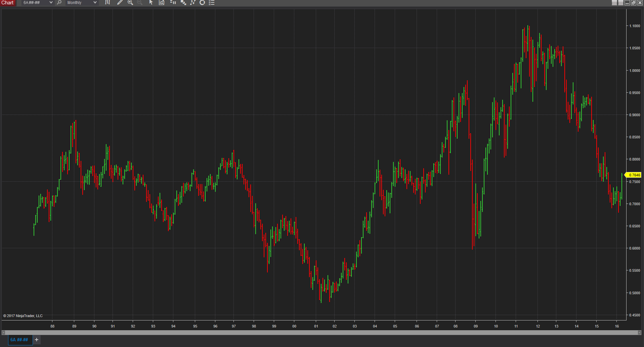Image resolution: width=644 pixels, height=347 pixels.
Task: Open the Properties list icon
Action: (212, 3)
